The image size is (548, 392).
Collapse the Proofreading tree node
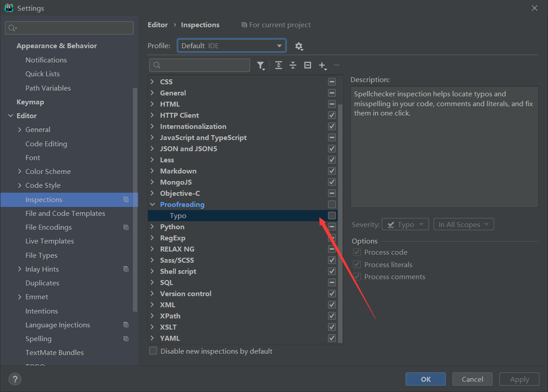(x=152, y=204)
